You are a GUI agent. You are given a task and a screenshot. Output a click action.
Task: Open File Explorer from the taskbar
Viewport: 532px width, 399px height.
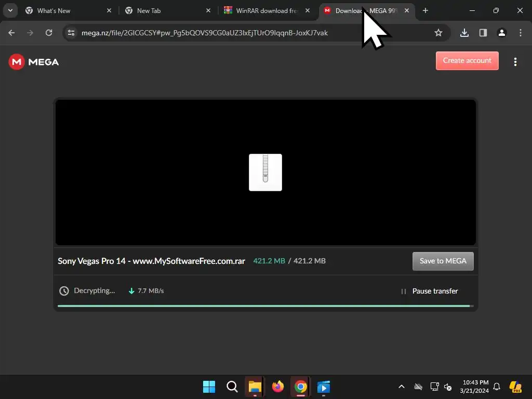click(255, 387)
